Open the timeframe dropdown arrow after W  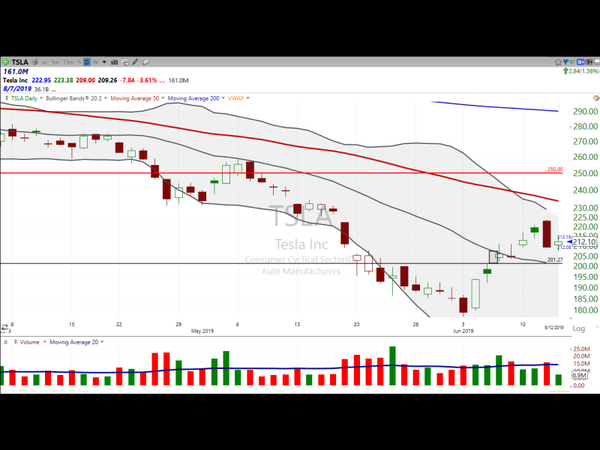[104, 62]
